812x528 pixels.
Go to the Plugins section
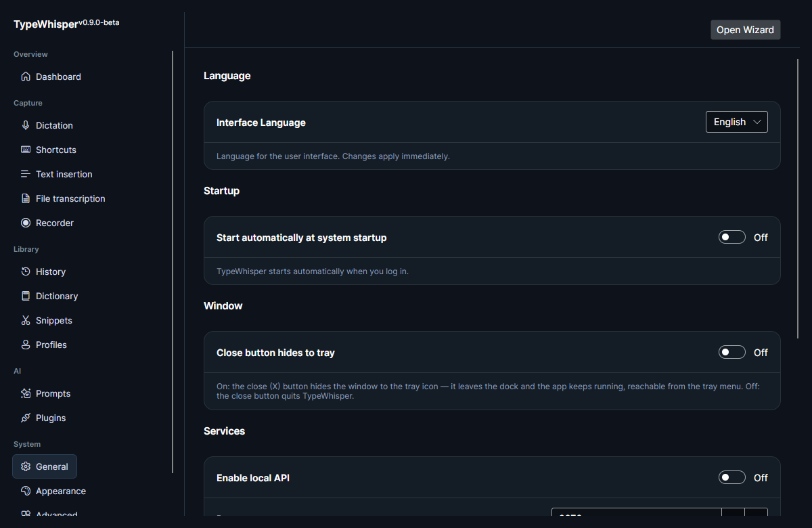[x=43, y=418]
